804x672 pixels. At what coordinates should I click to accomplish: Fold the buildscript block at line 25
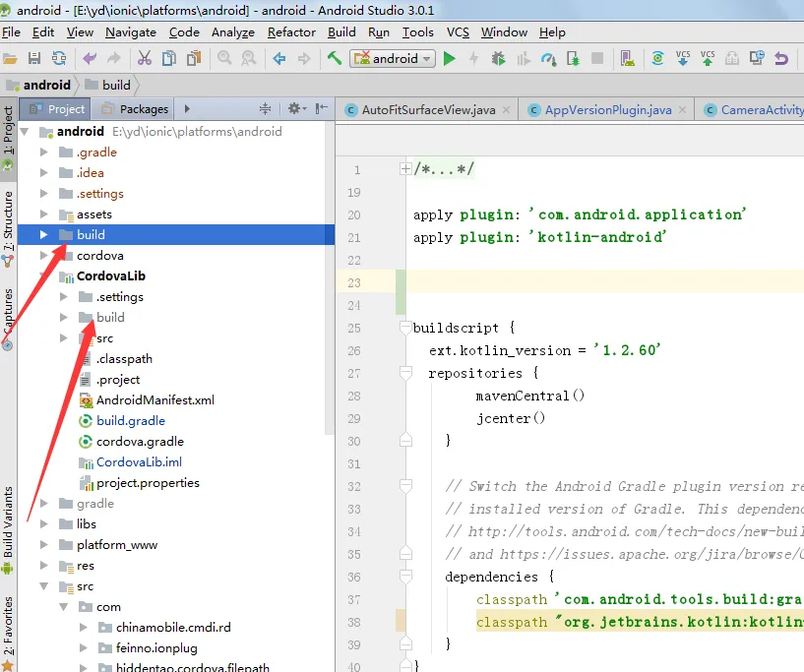pos(405,327)
